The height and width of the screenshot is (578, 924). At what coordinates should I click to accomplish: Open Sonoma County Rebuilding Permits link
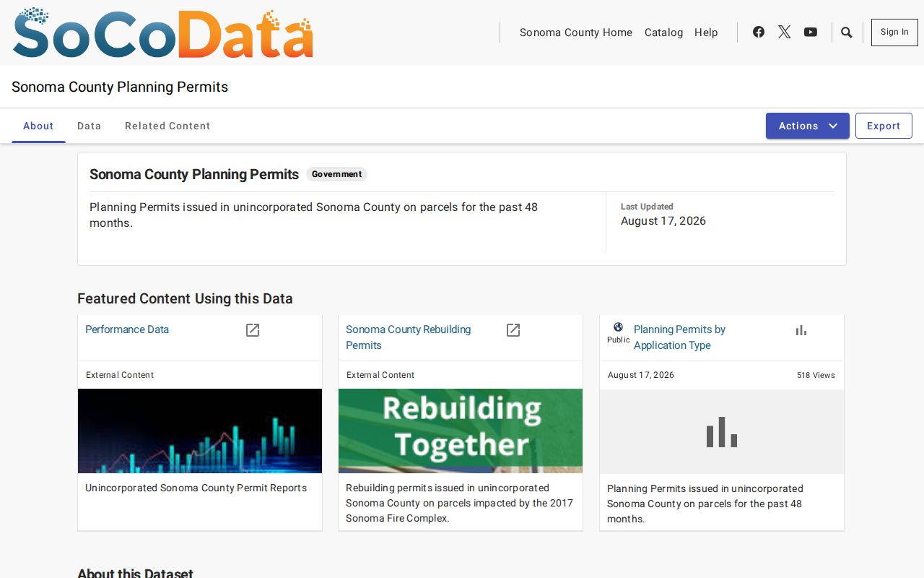point(409,337)
